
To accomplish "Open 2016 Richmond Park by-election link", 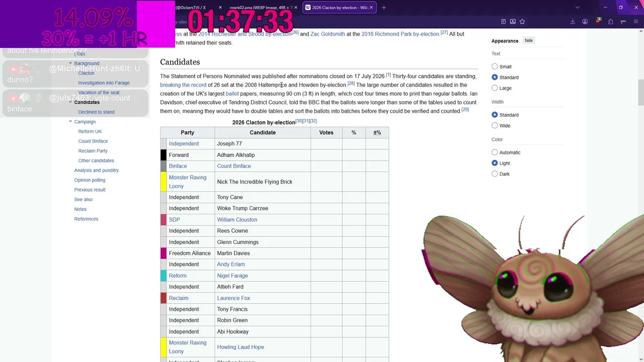I will [x=400, y=34].
